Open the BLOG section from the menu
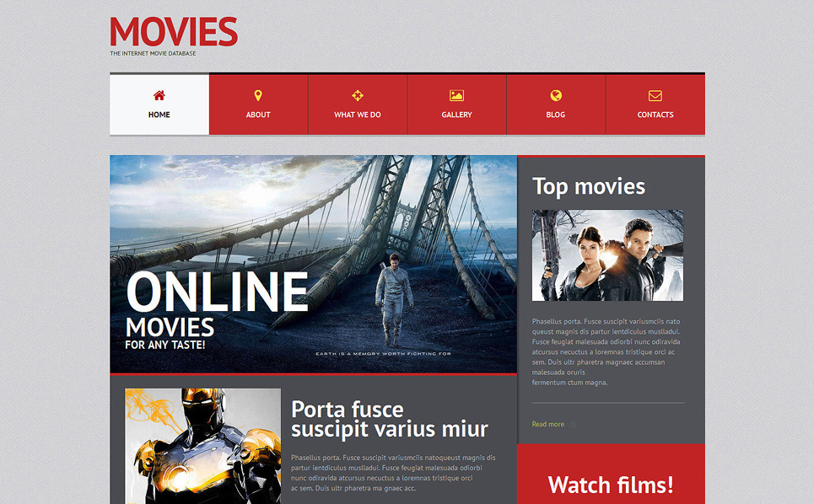Viewport: 814px width, 504px height. (x=555, y=115)
